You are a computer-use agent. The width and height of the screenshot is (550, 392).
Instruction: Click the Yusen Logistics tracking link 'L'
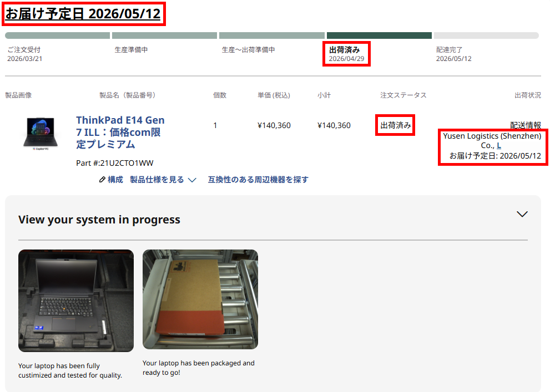point(499,146)
